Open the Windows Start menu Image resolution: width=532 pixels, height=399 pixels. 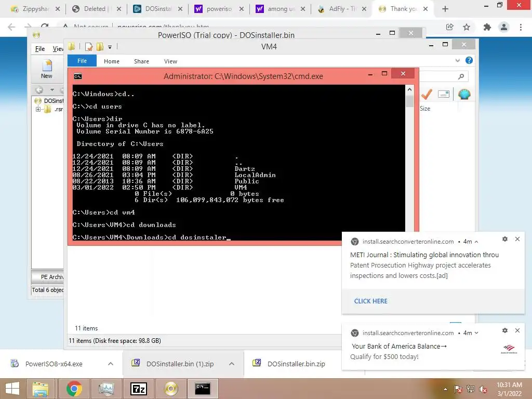(x=12, y=389)
